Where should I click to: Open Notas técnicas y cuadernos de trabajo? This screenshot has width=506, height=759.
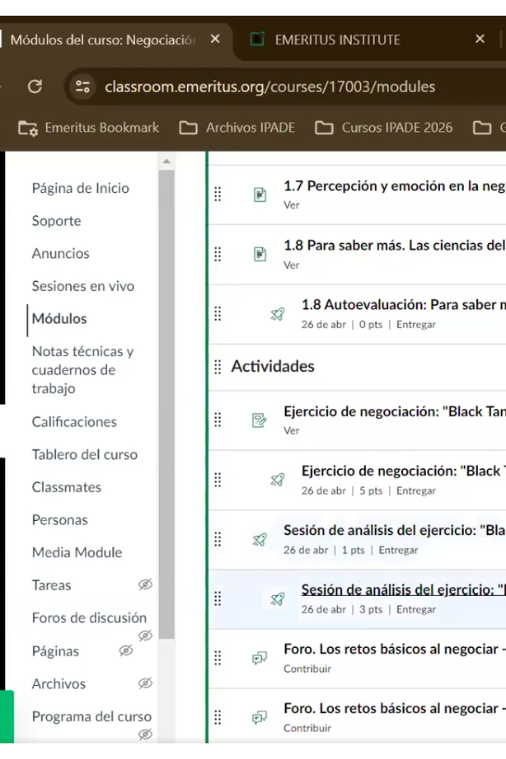point(83,370)
